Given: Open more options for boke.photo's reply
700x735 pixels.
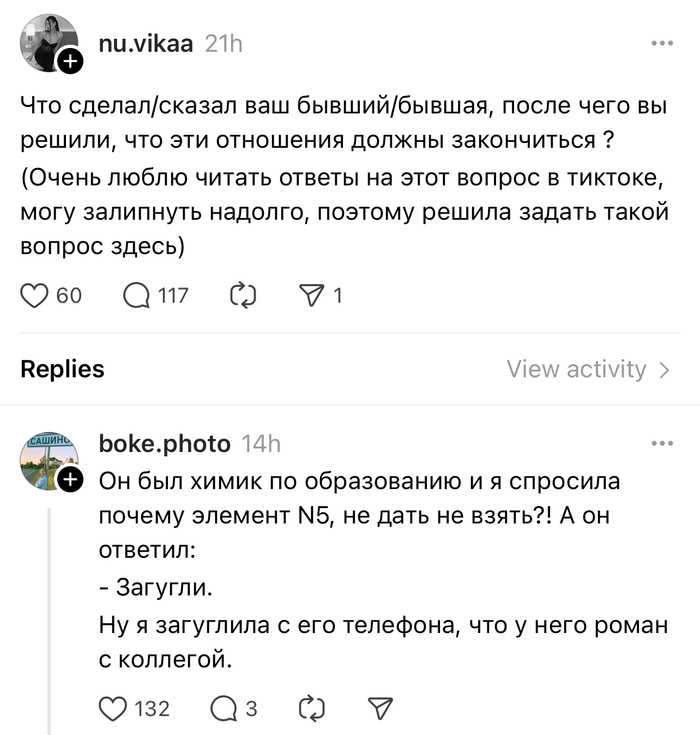Looking at the screenshot, I should (662, 443).
